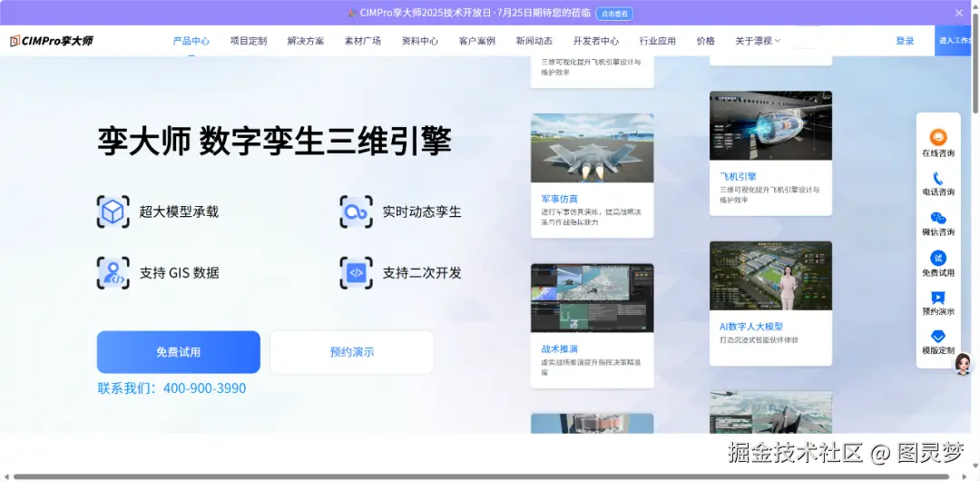Open 资料中心 navigation item
This screenshot has width=980, height=481.
click(420, 41)
